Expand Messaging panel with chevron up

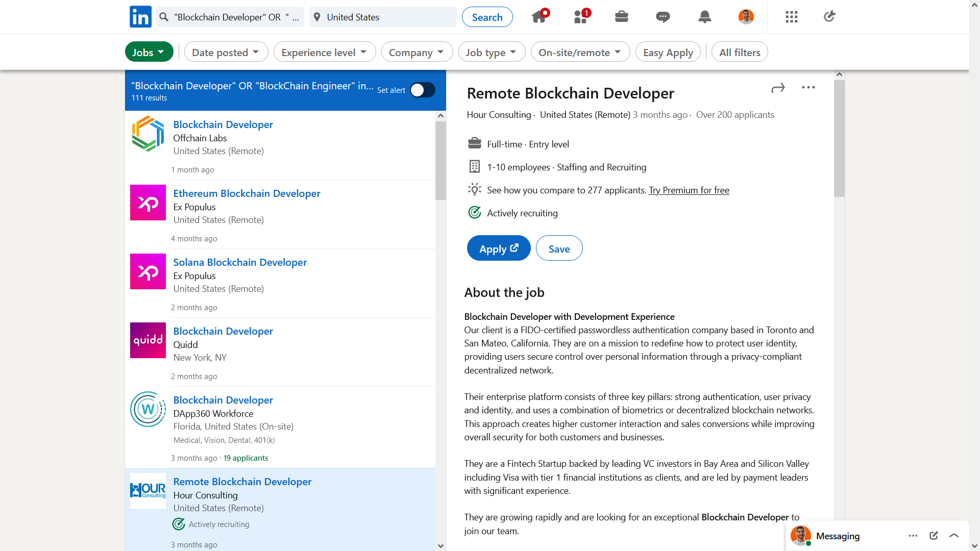pos(954,536)
